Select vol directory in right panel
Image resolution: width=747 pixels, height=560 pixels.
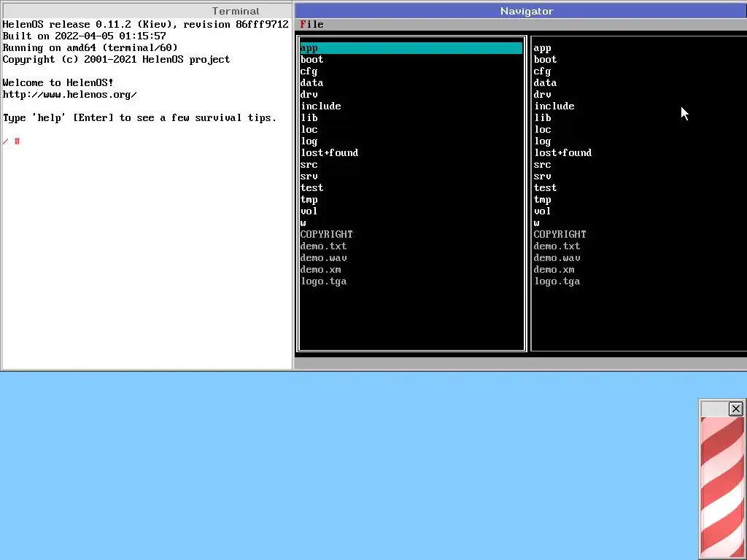[x=542, y=211]
